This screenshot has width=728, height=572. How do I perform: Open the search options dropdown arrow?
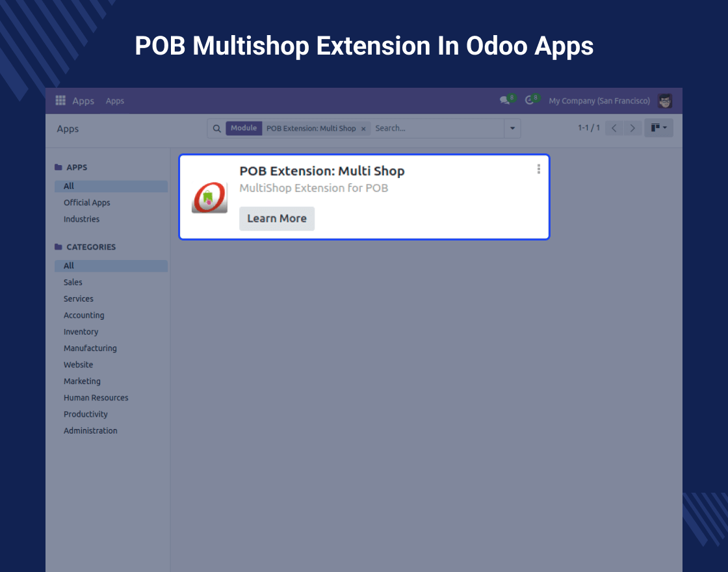pyautogui.click(x=513, y=128)
